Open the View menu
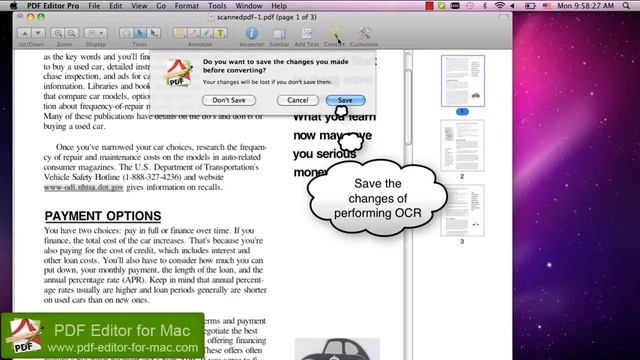The height and width of the screenshot is (360, 640). 139,6
